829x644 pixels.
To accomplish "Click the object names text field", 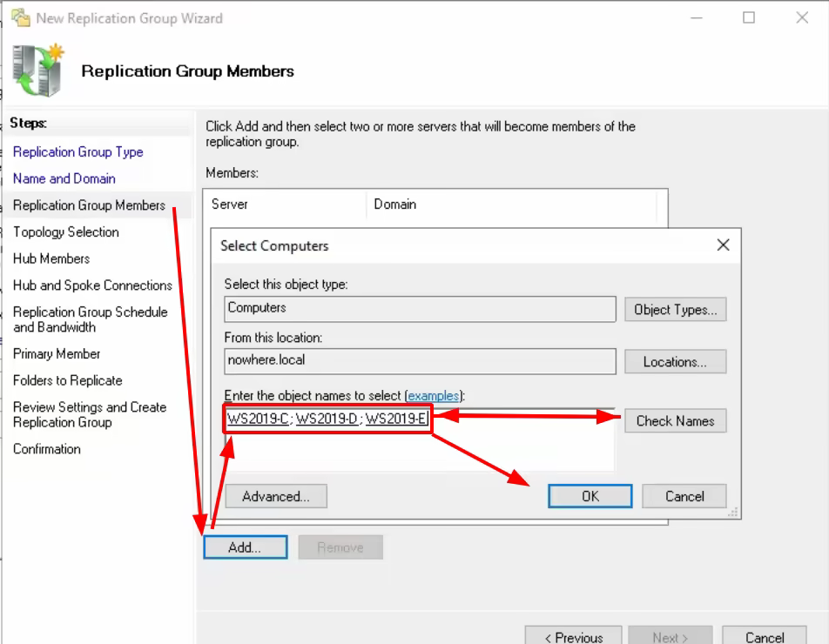I will [x=420, y=439].
